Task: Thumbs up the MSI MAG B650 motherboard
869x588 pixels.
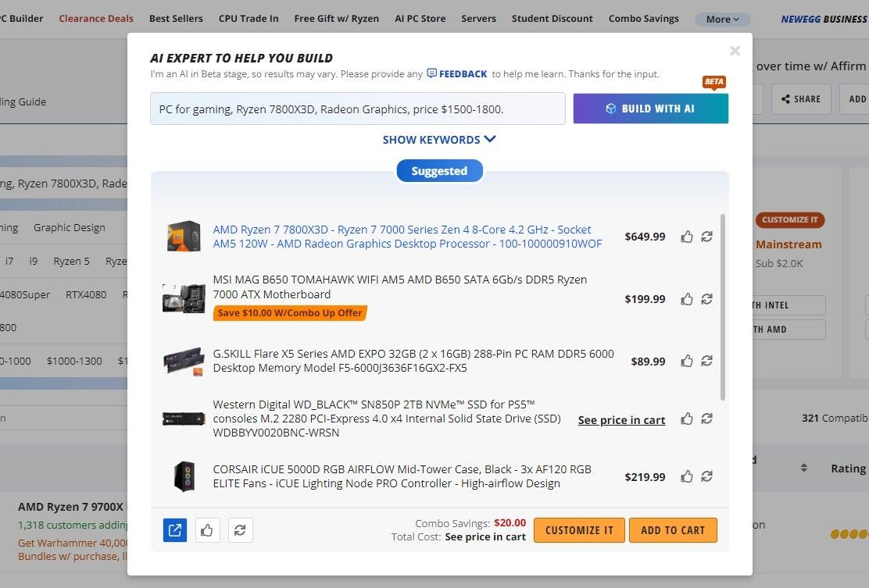Action: (x=687, y=300)
